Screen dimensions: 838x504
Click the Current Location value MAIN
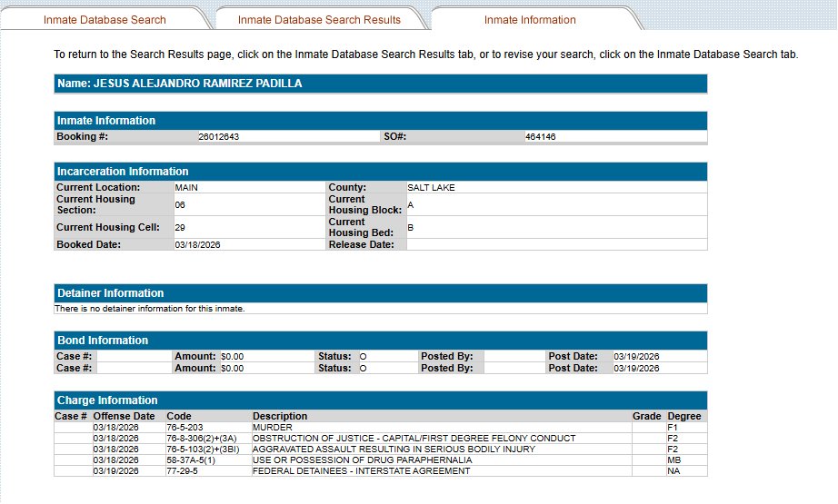pyautogui.click(x=186, y=187)
